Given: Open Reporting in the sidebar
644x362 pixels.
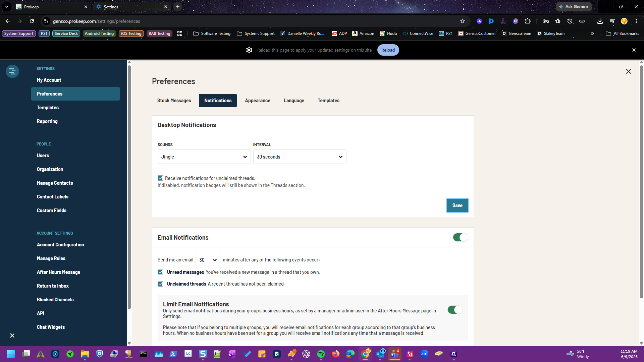Looking at the screenshot, I should tap(75, 121).
